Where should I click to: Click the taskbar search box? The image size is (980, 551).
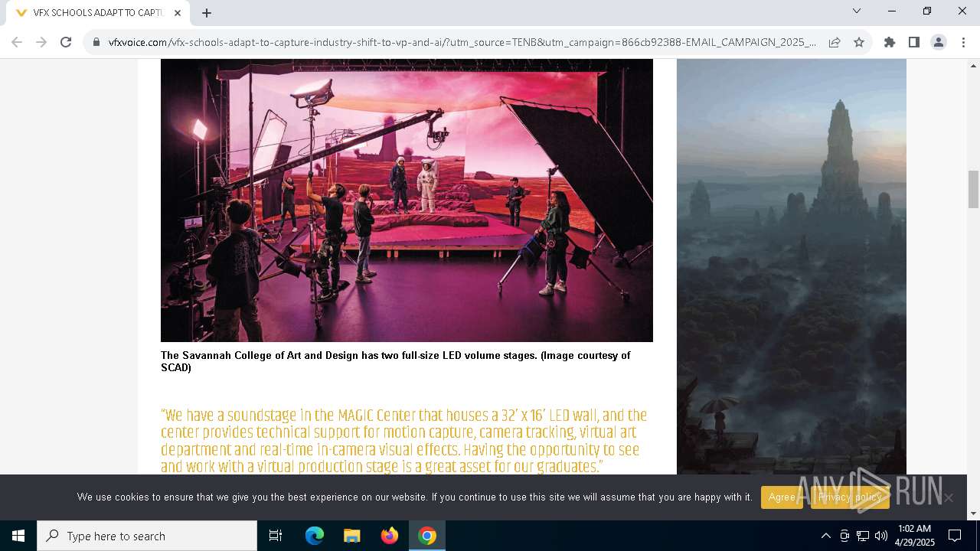click(x=147, y=536)
